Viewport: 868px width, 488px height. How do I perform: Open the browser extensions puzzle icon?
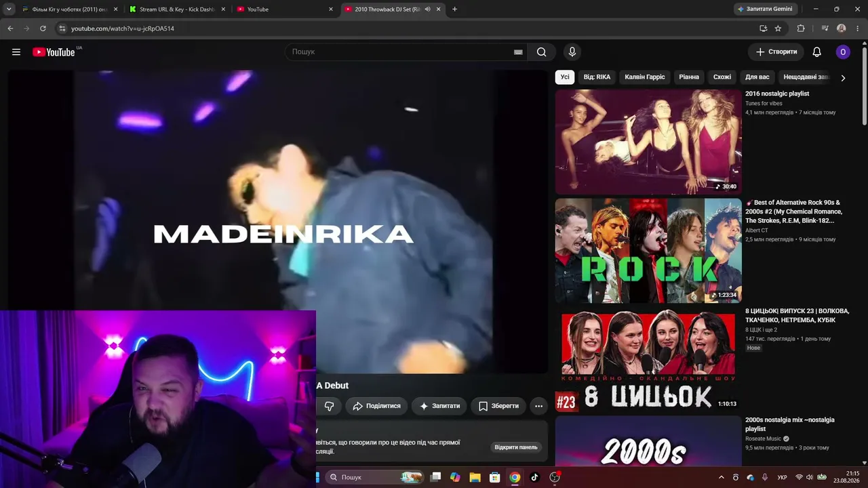pos(801,28)
